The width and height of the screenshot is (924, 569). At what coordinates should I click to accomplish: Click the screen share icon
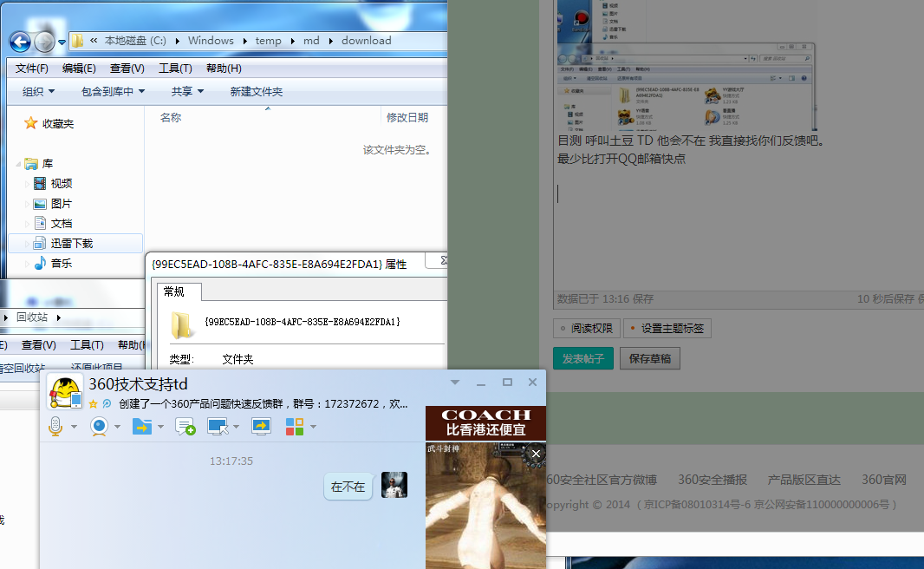pos(261,426)
